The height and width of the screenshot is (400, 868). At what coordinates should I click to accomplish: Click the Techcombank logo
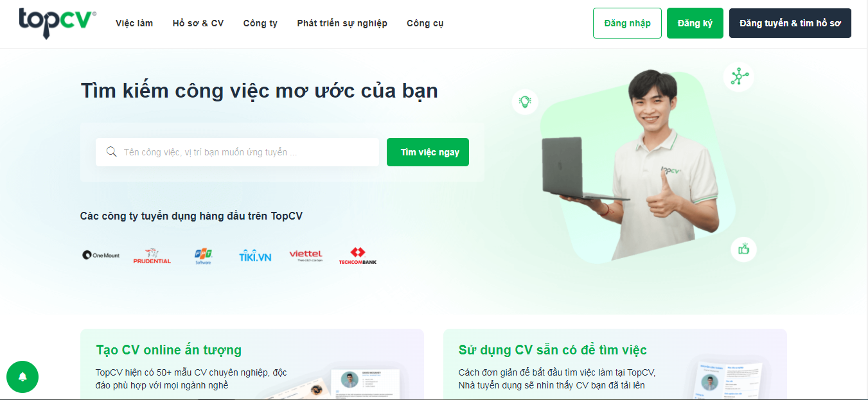click(358, 256)
